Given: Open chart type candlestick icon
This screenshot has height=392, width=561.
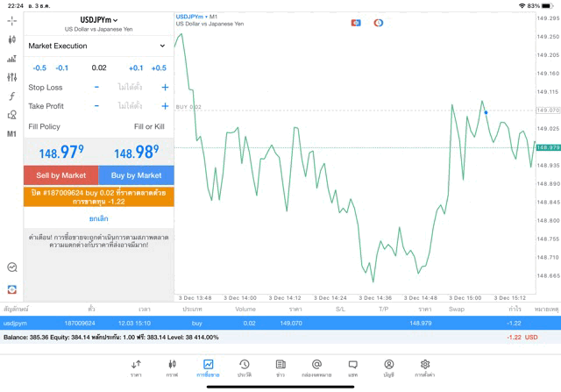Looking at the screenshot, I should click(x=11, y=39).
